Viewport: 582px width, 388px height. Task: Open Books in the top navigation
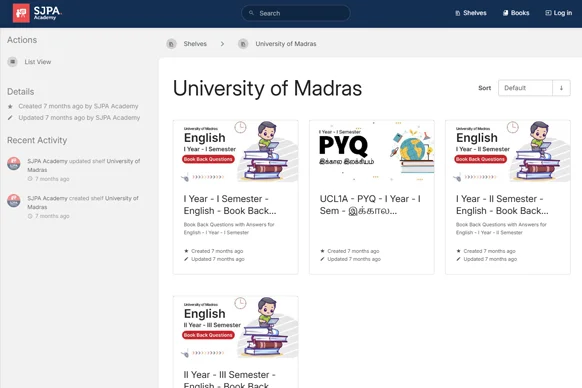[516, 13]
